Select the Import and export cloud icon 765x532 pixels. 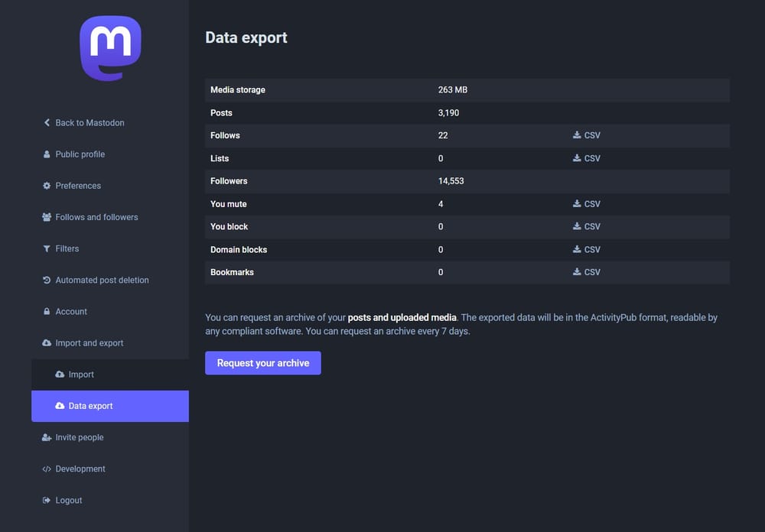click(47, 342)
